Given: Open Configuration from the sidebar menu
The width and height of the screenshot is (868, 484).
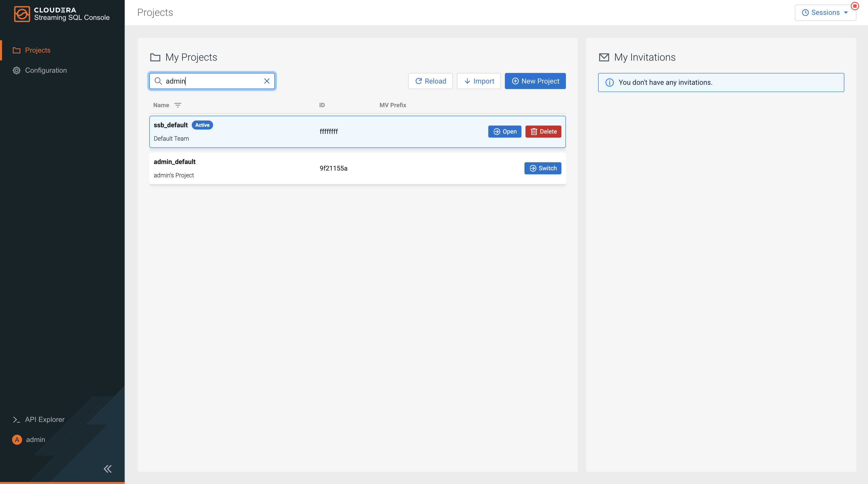Looking at the screenshot, I should pos(46,70).
